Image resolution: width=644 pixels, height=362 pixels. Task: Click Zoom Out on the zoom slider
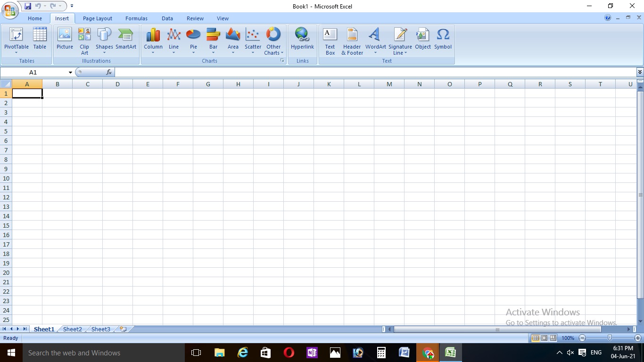(582, 338)
